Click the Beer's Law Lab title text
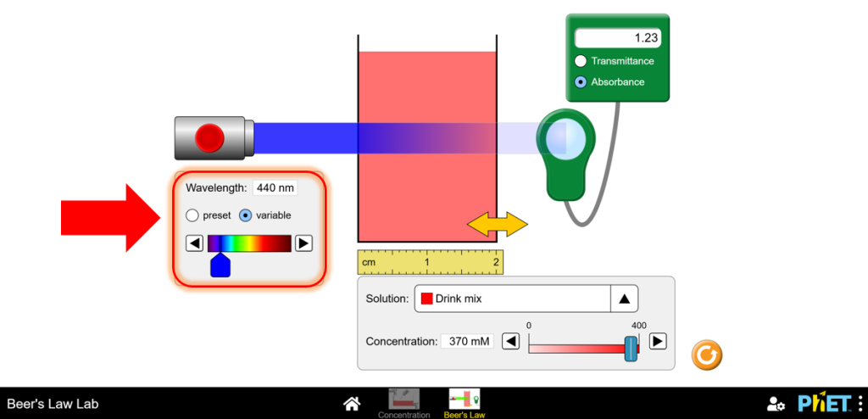The height and width of the screenshot is (419, 868). 53,404
